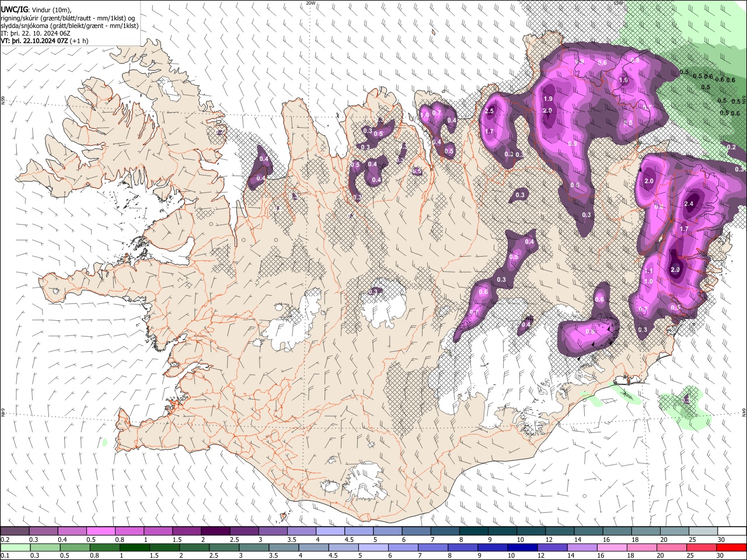Click the "1.1" snowfall value on the map
Image resolution: width=747 pixels, height=560 pixels.
[x=648, y=272]
